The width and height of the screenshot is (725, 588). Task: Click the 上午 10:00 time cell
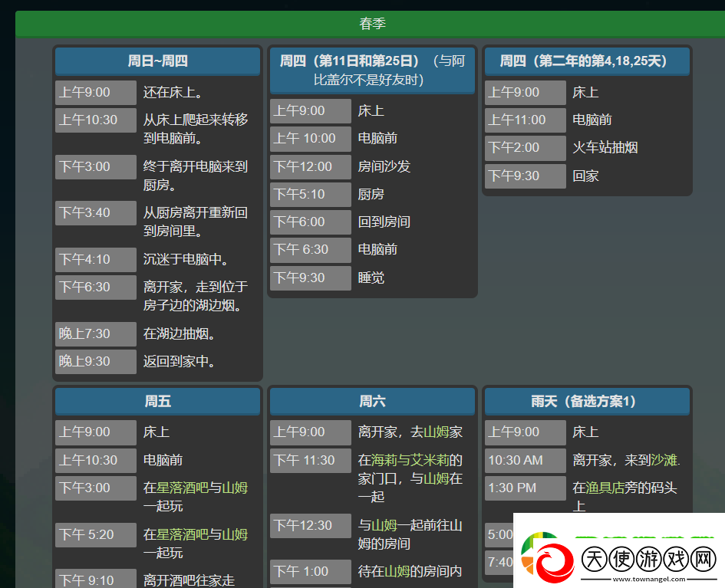[310, 139]
